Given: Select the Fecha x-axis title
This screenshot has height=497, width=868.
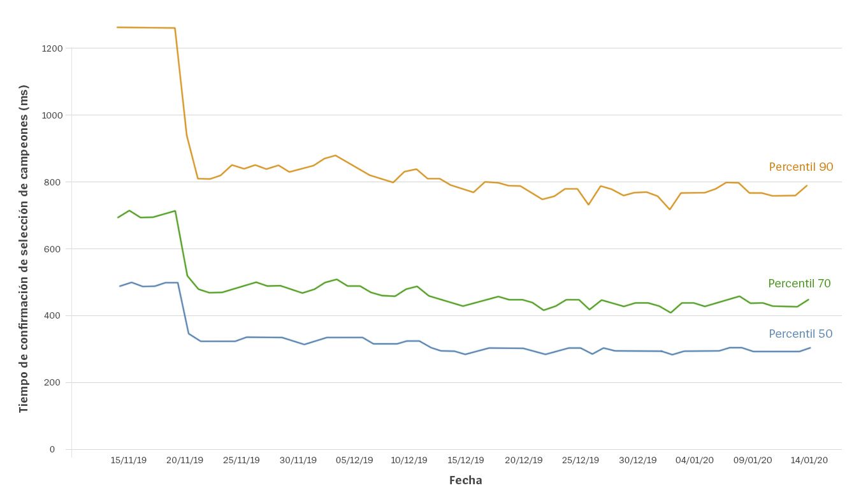Looking at the screenshot, I should 465,480.
